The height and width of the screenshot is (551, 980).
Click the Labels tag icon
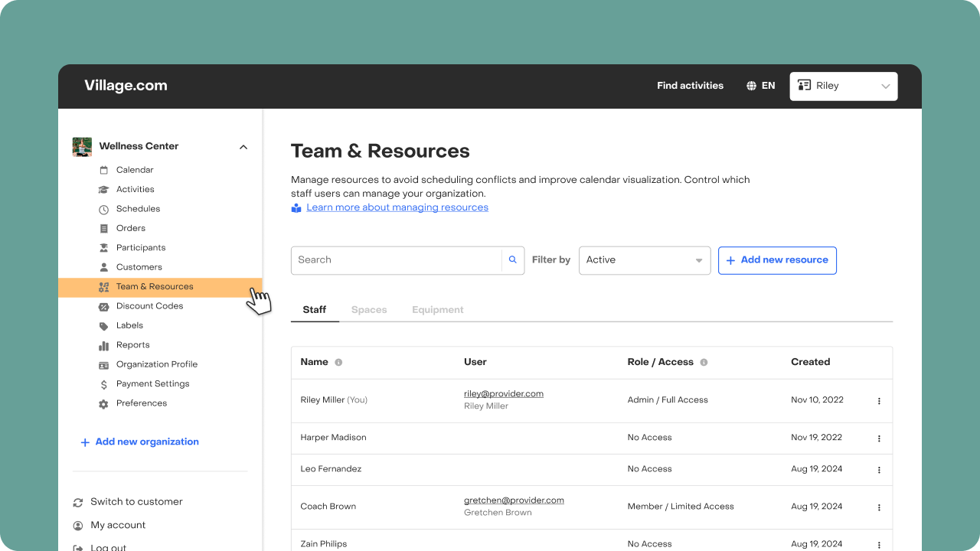click(104, 326)
